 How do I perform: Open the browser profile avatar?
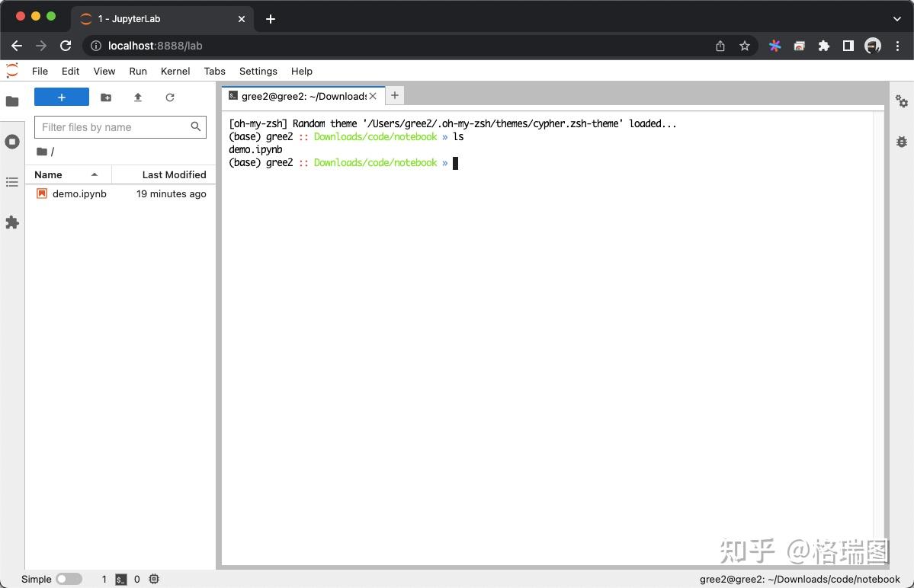pos(873,46)
